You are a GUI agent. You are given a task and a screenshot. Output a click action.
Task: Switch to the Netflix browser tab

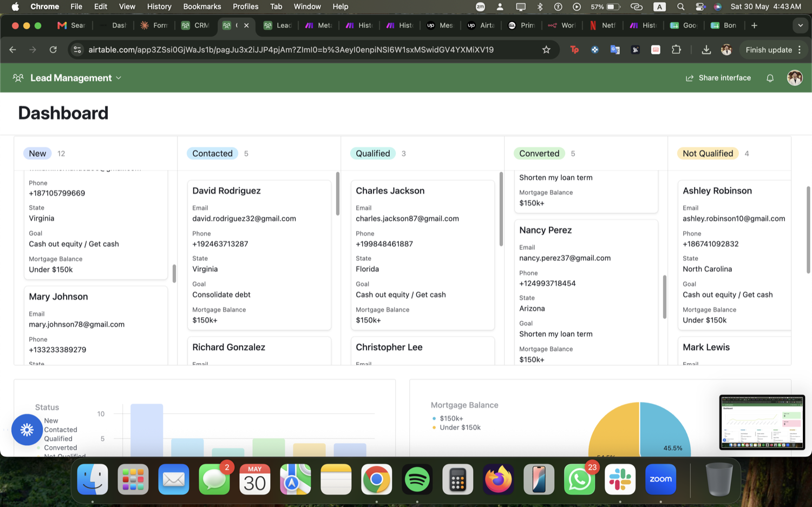click(603, 25)
